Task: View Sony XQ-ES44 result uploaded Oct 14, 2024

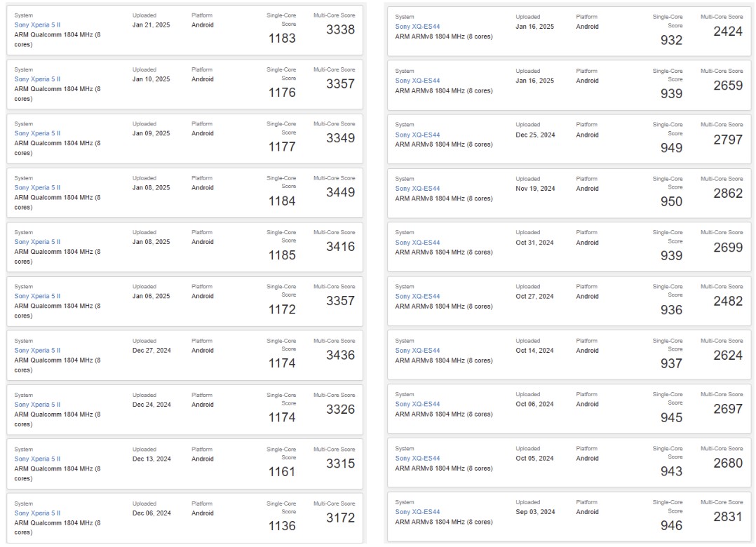Action: [x=417, y=351]
